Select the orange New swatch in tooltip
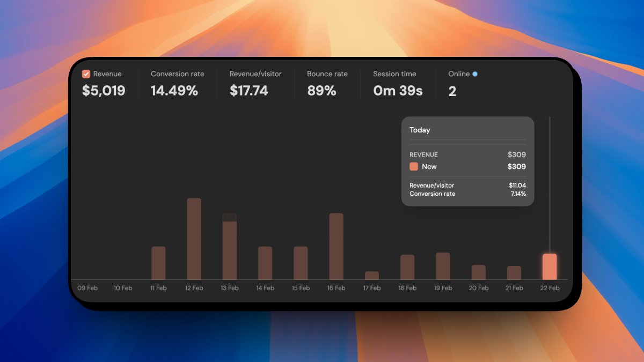Image resolution: width=644 pixels, height=362 pixels. 414,167
